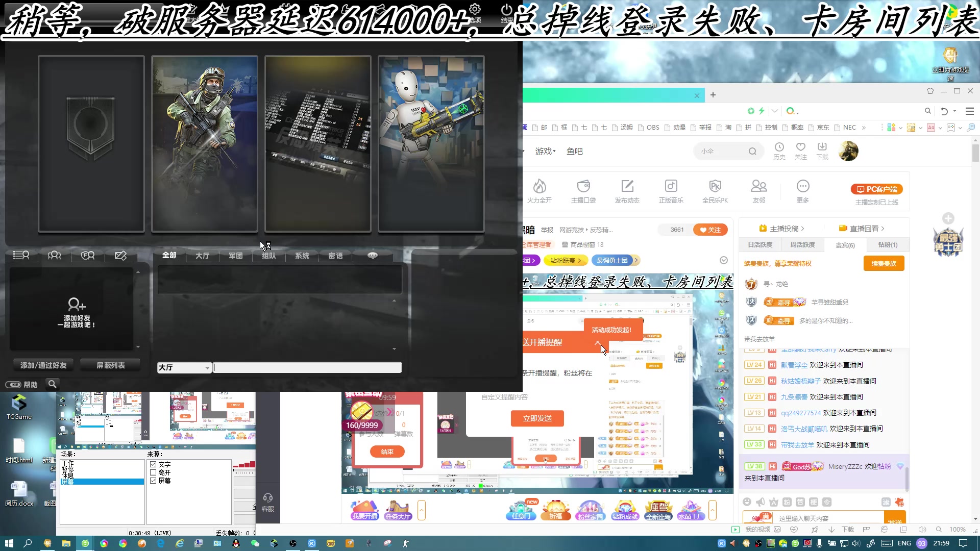This screenshot has height=551, width=980.
Task: Click the user avatar in page header
Action: tap(849, 151)
